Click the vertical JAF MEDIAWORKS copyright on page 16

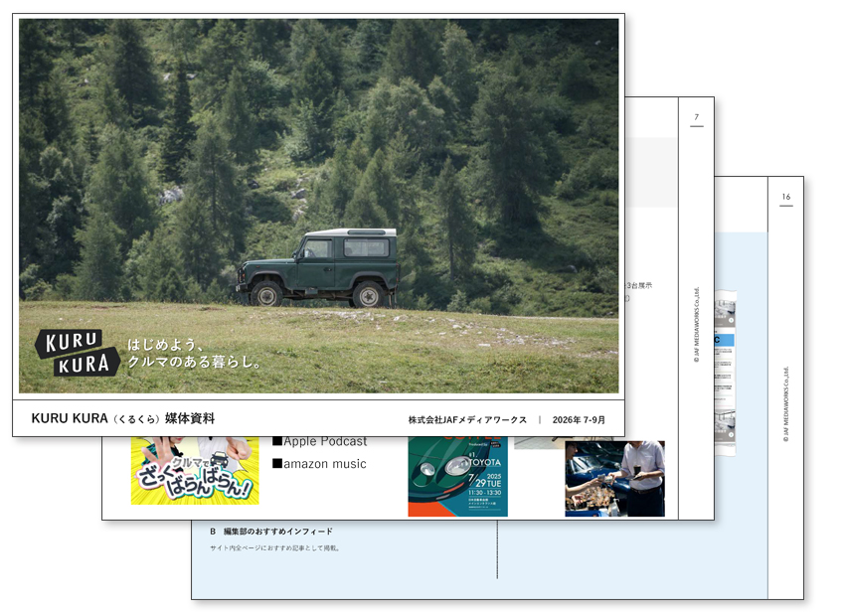(786, 404)
